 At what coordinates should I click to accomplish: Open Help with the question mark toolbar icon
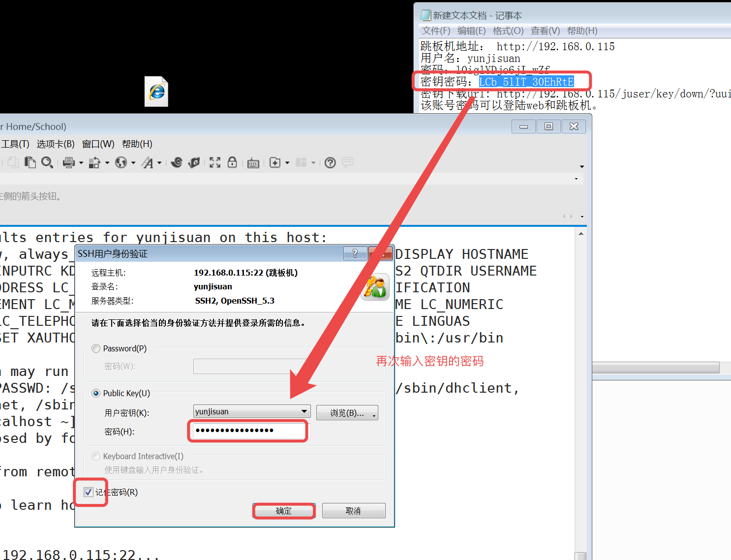pos(330,162)
